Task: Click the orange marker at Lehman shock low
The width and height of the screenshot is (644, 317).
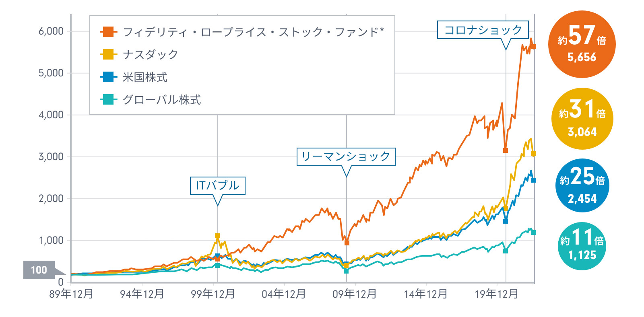Action: (347, 243)
